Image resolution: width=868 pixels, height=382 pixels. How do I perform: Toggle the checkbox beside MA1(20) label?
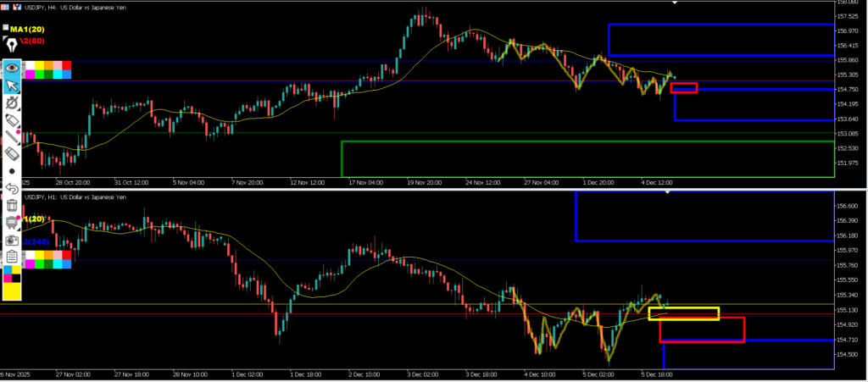[x=5, y=28]
